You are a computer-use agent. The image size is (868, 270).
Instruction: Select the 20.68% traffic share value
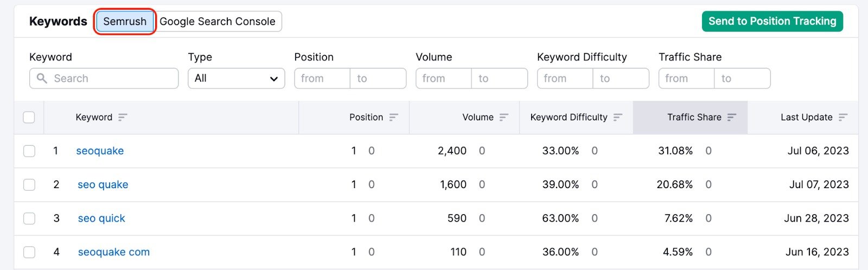click(675, 184)
